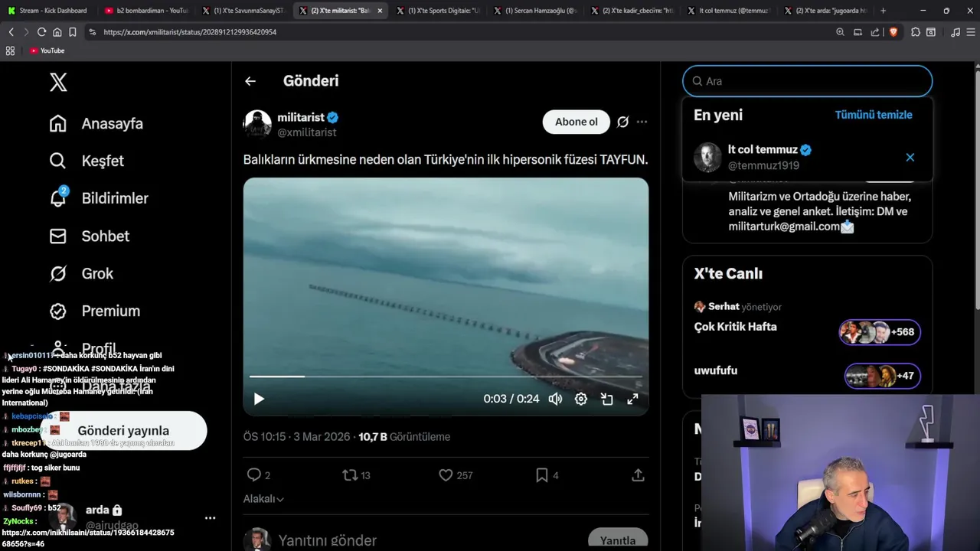Image resolution: width=980 pixels, height=551 pixels.
Task: Open Bildirimler notifications
Action: pyautogui.click(x=99, y=198)
